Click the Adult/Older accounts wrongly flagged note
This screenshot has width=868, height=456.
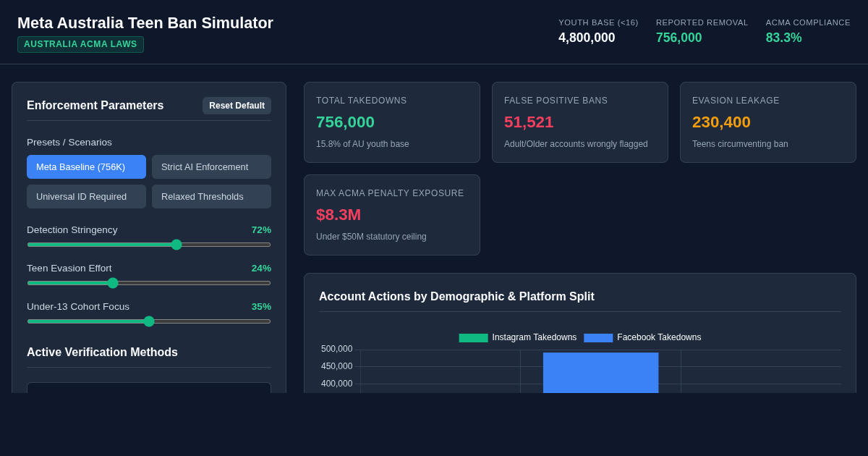(576, 144)
